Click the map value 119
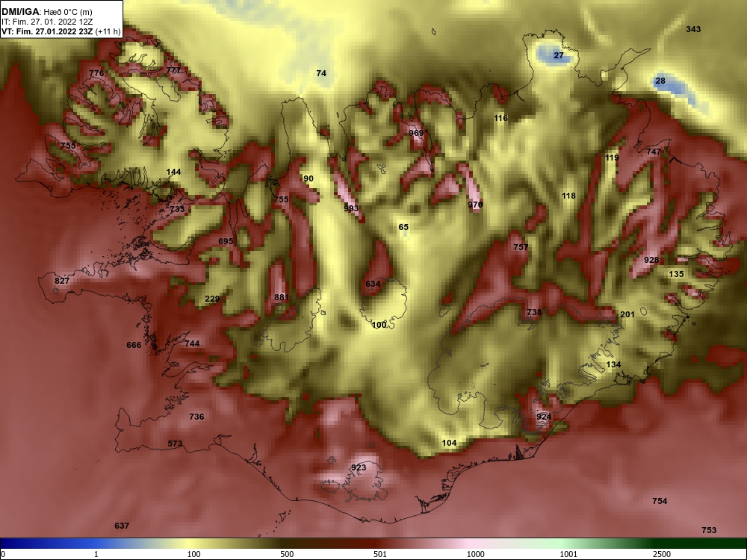This screenshot has width=747, height=560. tap(612, 158)
